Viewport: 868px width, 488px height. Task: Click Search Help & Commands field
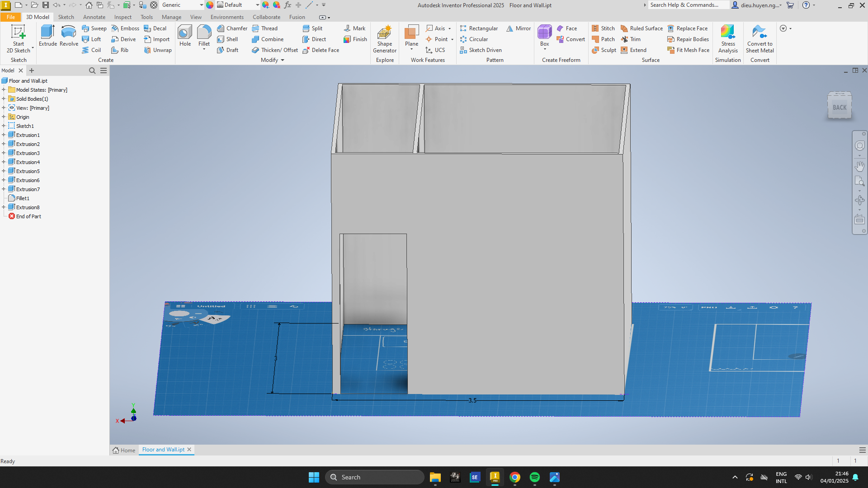689,5
